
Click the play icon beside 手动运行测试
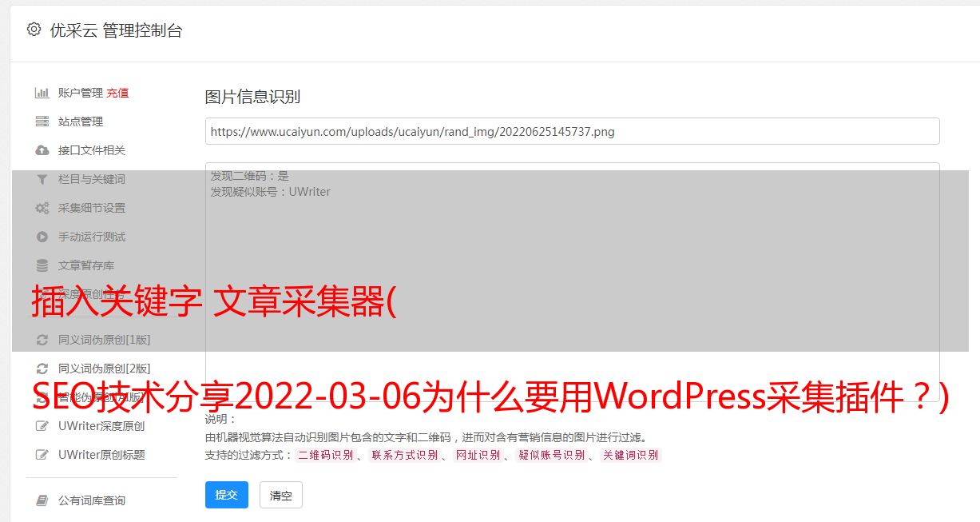42,237
